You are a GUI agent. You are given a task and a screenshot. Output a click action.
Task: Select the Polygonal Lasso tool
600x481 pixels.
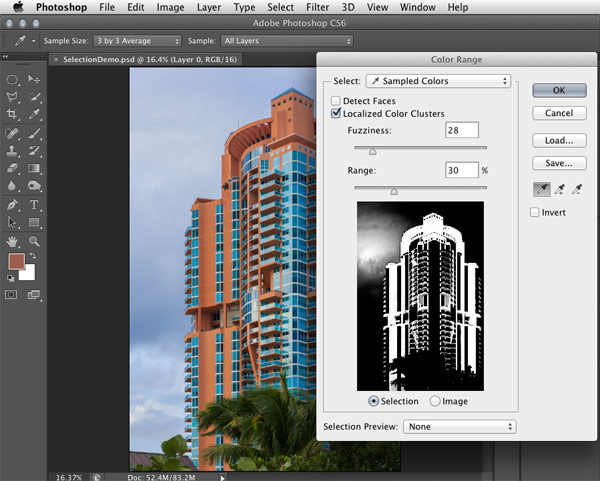click(12, 97)
